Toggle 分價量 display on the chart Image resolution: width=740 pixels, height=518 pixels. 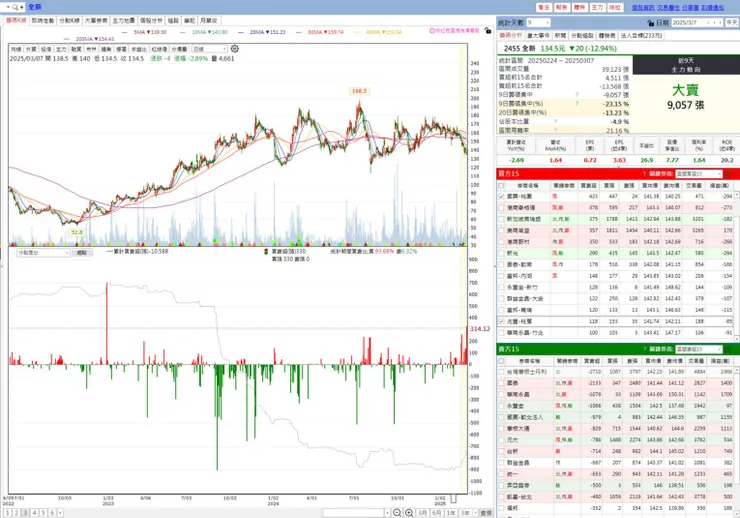pyautogui.click(x=179, y=49)
